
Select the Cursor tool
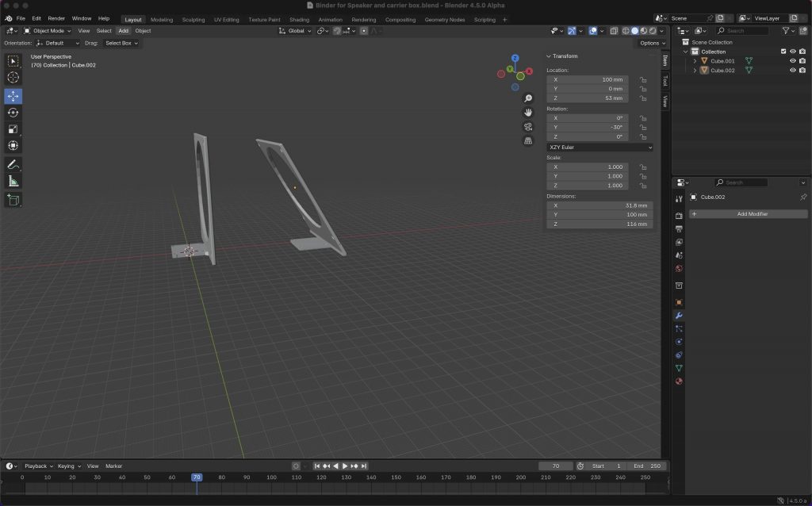click(x=13, y=78)
